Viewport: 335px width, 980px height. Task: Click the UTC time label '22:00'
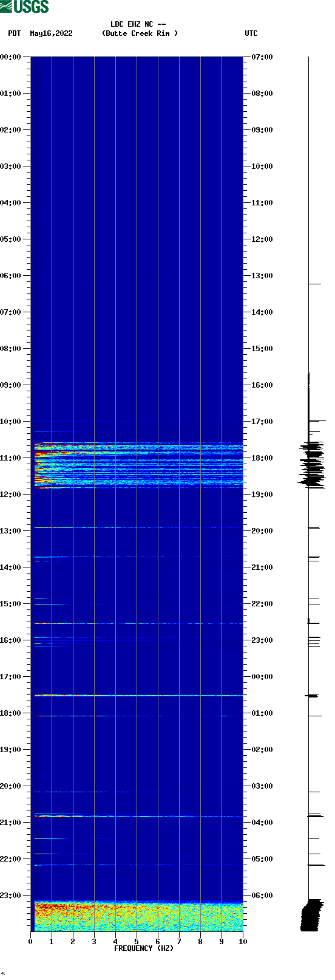[x=262, y=604]
